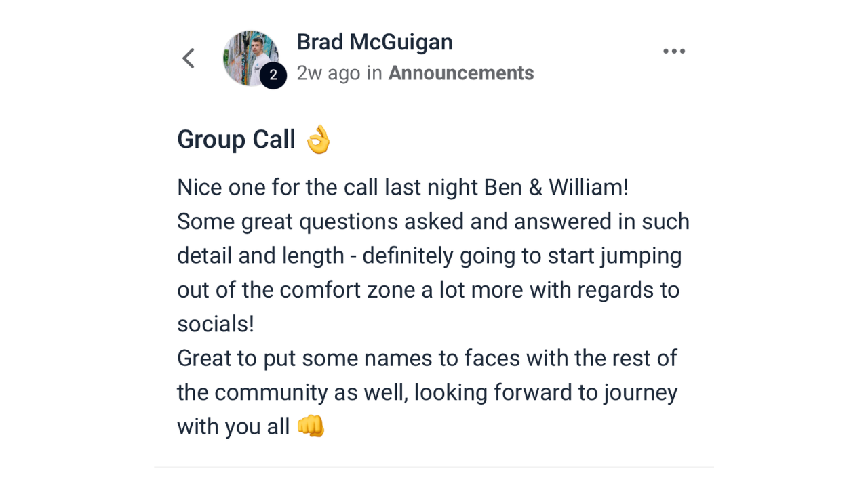Click the 'Ben & William!' text
This screenshot has height=488, width=868.
point(556,188)
